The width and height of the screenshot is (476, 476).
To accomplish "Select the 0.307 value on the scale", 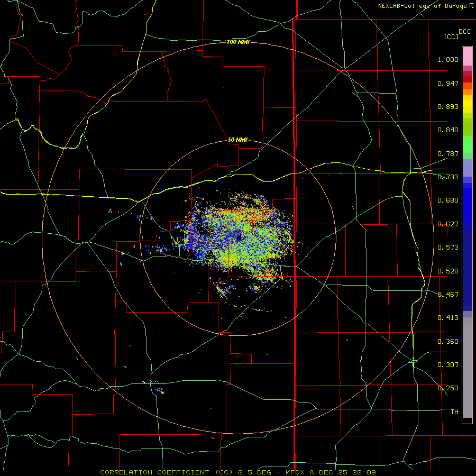I will click(x=448, y=365).
